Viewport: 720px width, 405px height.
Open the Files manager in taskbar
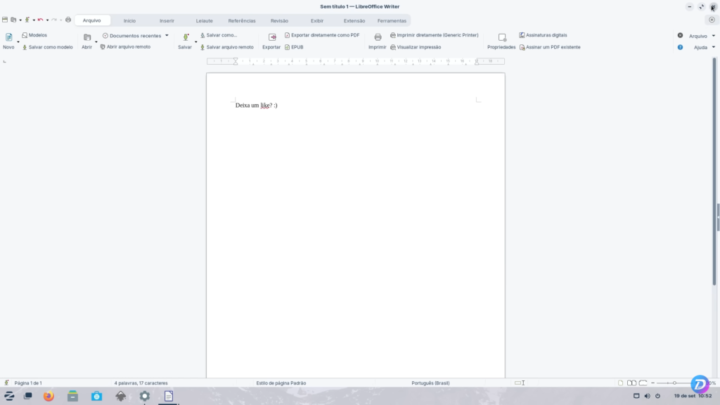coord(73,396)
